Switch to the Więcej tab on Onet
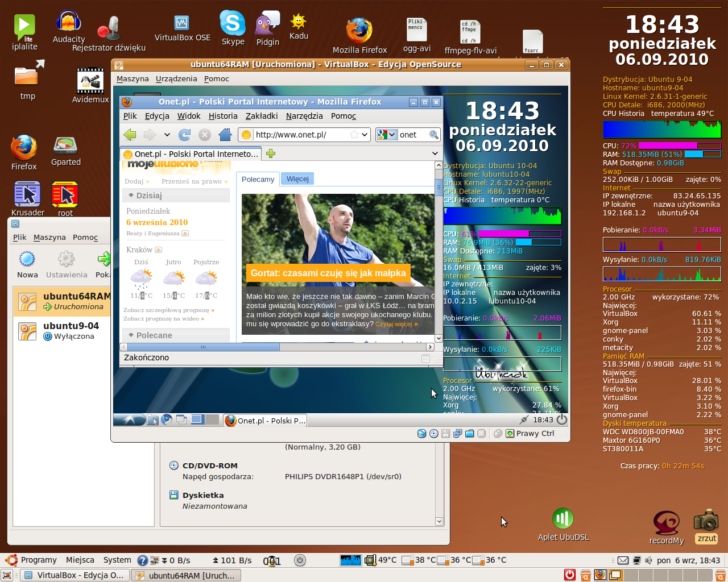Viewport: 728px width, 582px height. tap(297, 179)
